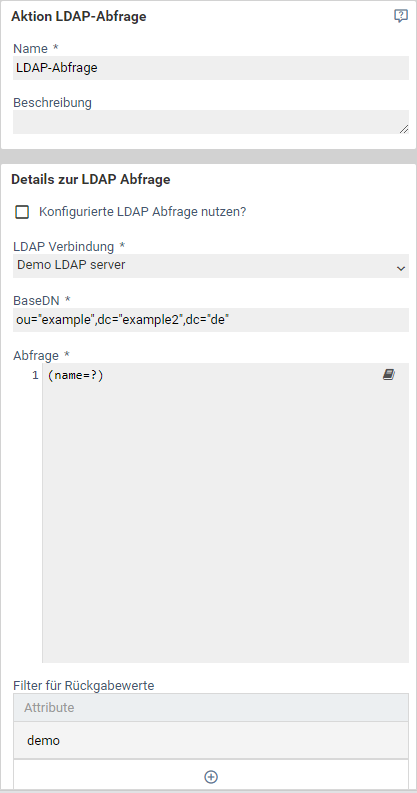Click line number 1 in the editor gutter
Image resolution: width=417 pixels, height=793 pixels.
35,375
